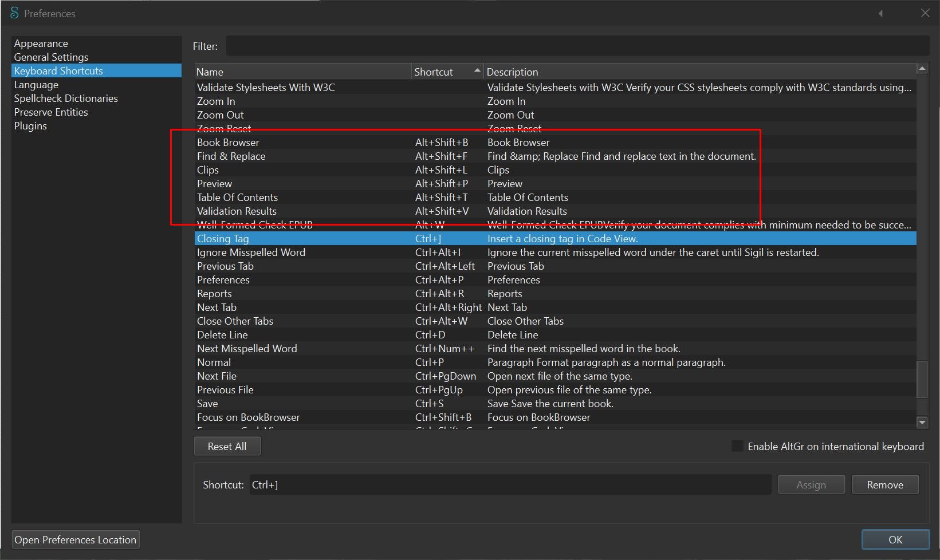This screenshot has height=560, width=940.
Task: Remove the selected Ctrl+] shortcut
Action: (885, 485)
